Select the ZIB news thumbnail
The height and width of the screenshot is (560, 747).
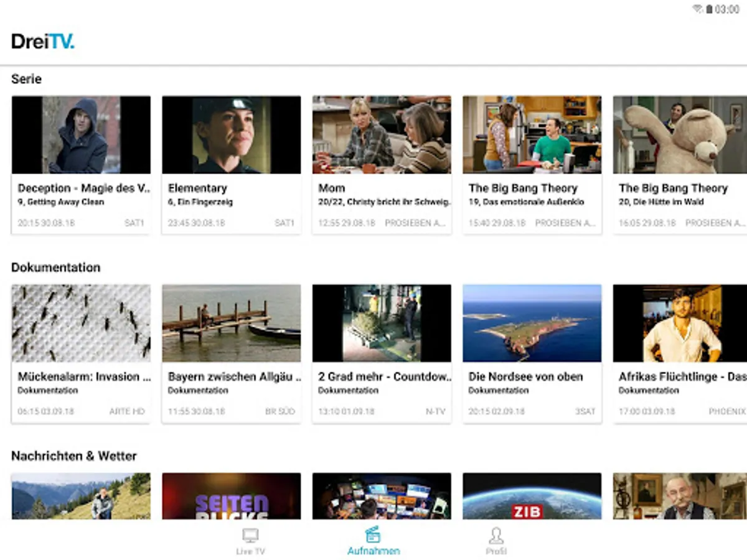(532, 496)
